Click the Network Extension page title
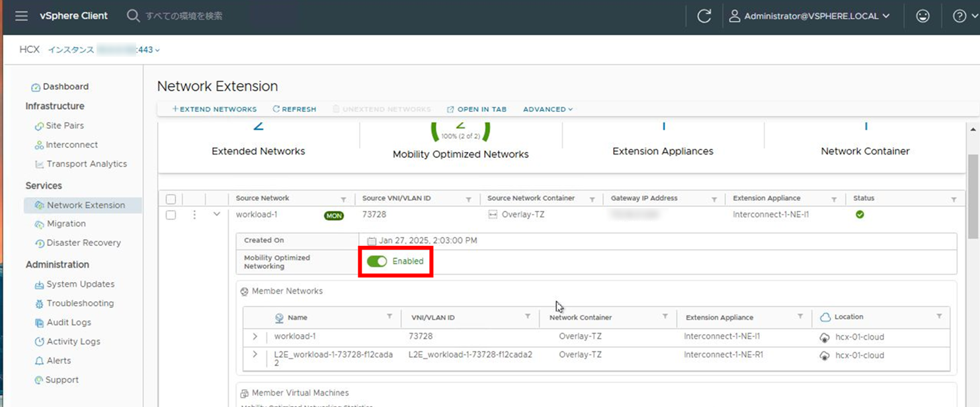This screenshot has height=407, width=980. tap(218, 87)
